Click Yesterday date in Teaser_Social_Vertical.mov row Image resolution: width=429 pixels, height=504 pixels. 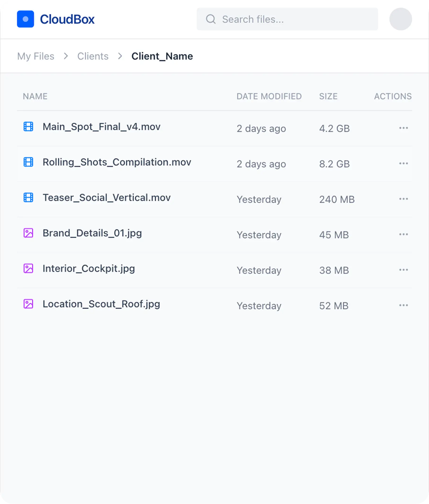click(259, 200)
